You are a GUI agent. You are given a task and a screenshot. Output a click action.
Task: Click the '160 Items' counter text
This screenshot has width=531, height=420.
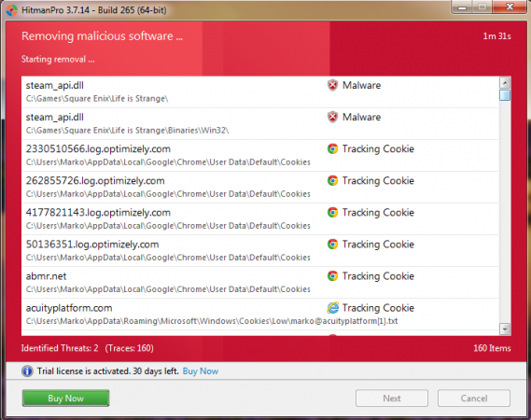click(x=492, y=348)
